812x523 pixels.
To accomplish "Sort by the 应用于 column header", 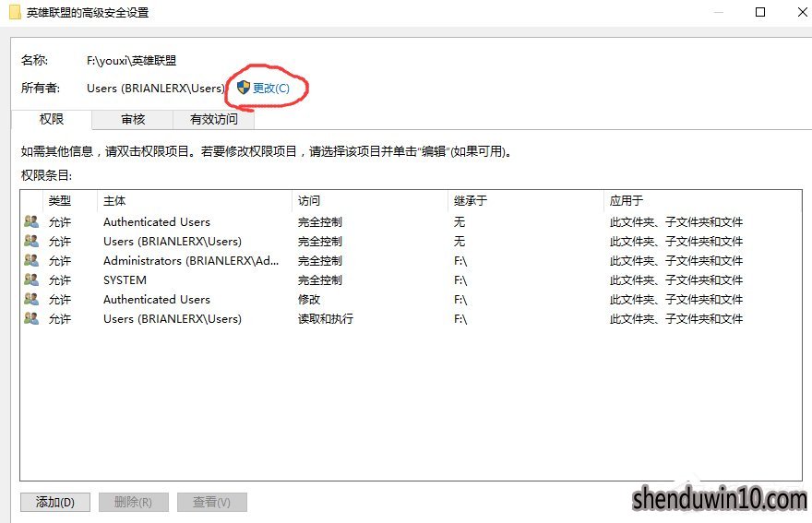I will pos(703,201).
